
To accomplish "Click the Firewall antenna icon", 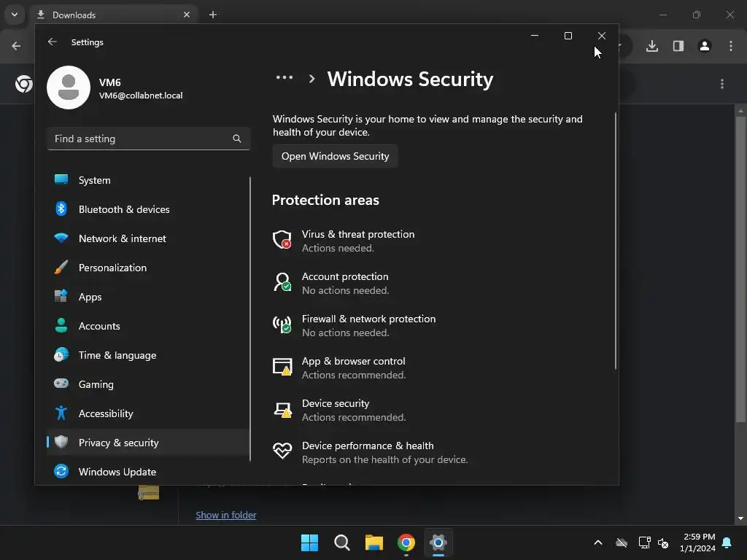I will click(x=282, y=324).
